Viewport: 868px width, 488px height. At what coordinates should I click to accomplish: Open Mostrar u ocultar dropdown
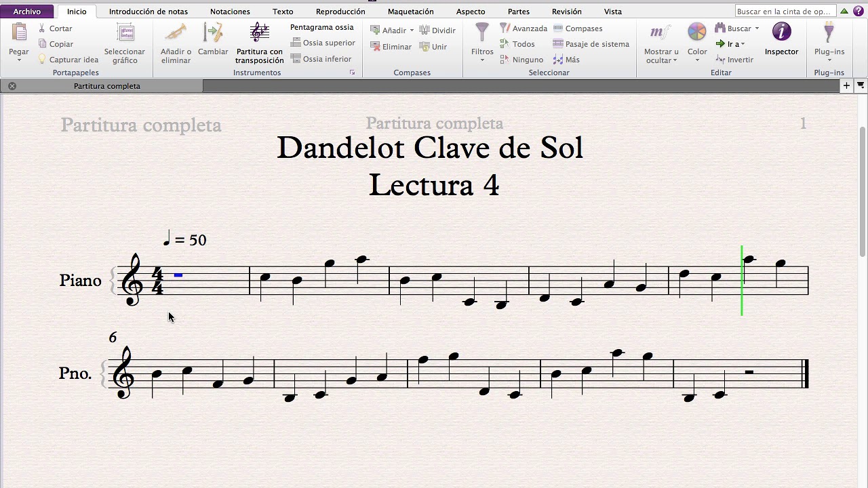pyautogui.click(x=660, y=43)
